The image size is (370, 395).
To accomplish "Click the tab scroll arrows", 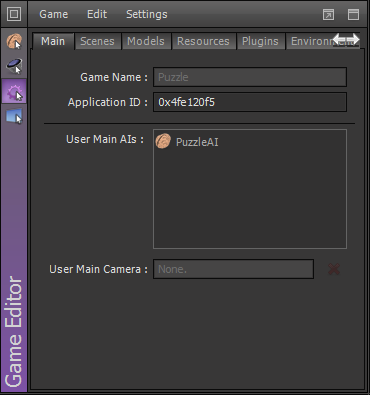I will click(x=346, y=40).
